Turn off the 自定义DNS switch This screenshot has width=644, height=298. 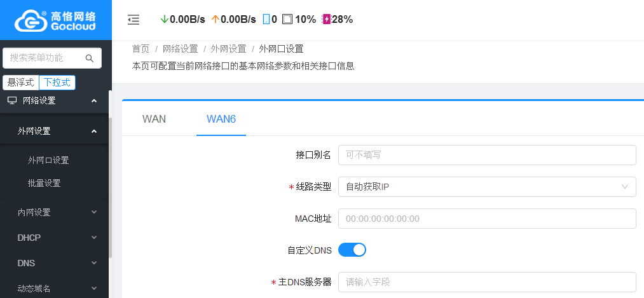352,250
